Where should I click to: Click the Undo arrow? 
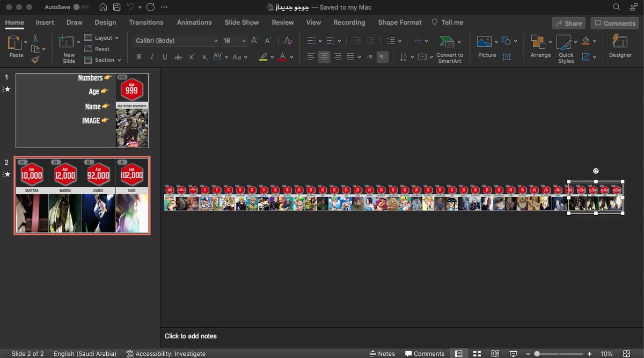[x=130, y=8]
